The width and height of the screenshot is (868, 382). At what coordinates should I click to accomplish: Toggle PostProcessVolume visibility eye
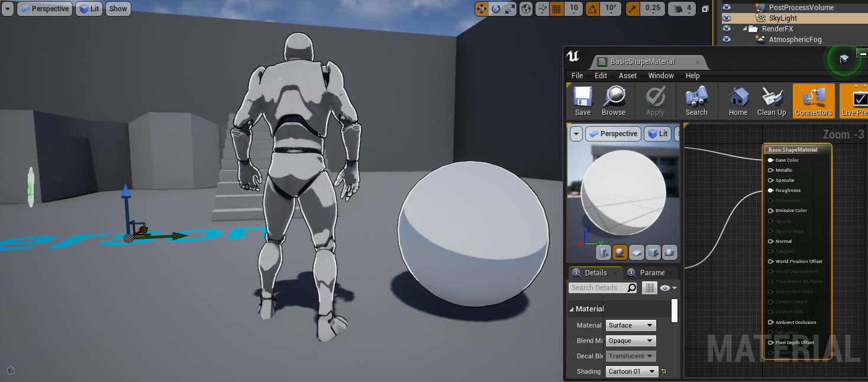pos(727,7)
